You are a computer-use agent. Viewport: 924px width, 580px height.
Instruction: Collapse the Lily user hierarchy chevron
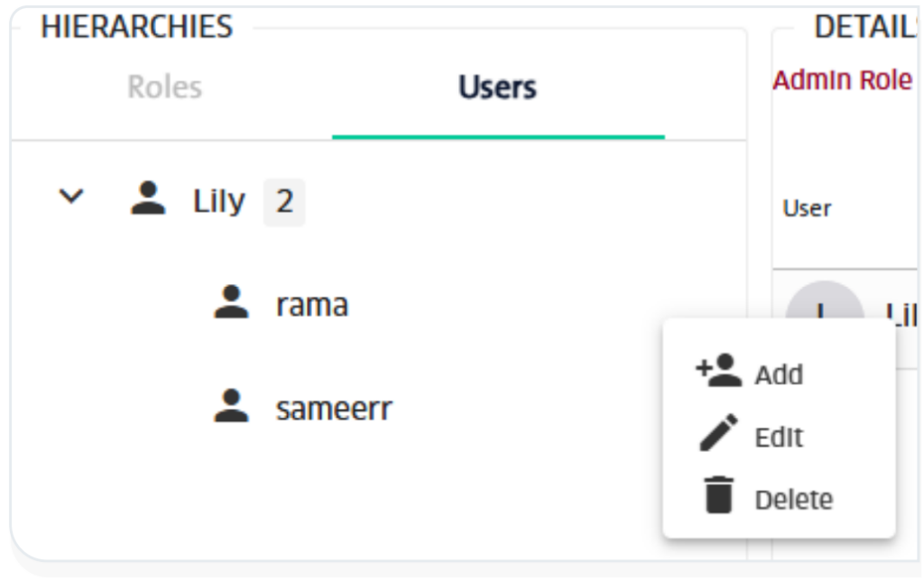click(x=70, y=198)
